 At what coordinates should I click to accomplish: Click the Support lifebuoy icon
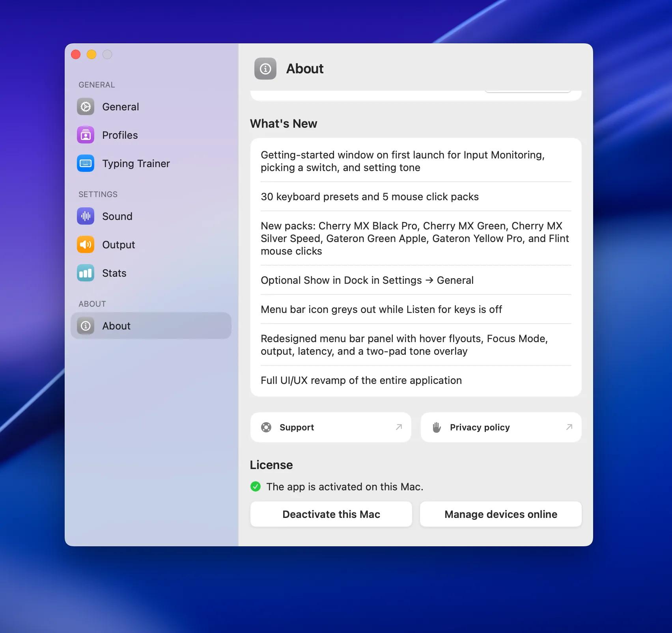point(266,427)
